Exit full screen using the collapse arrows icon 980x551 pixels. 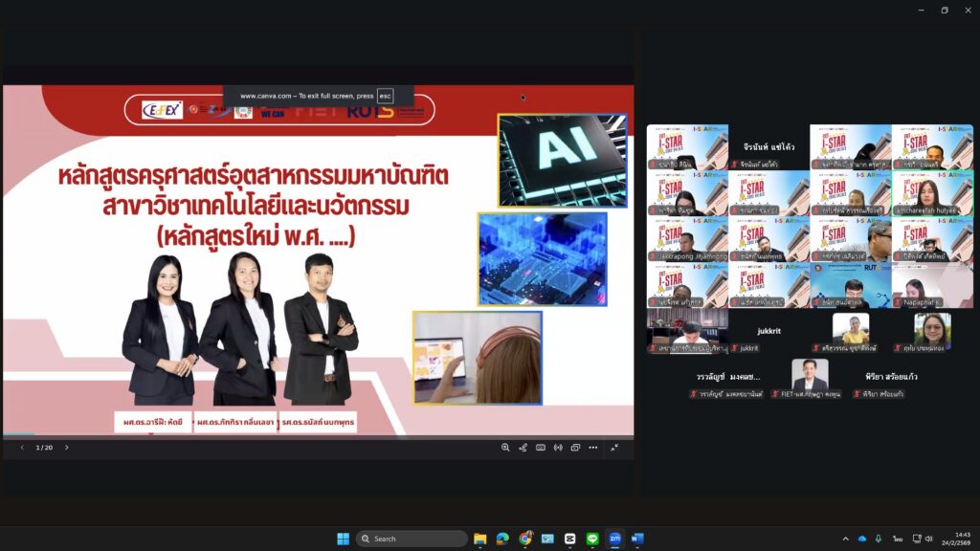pos(614,448)
